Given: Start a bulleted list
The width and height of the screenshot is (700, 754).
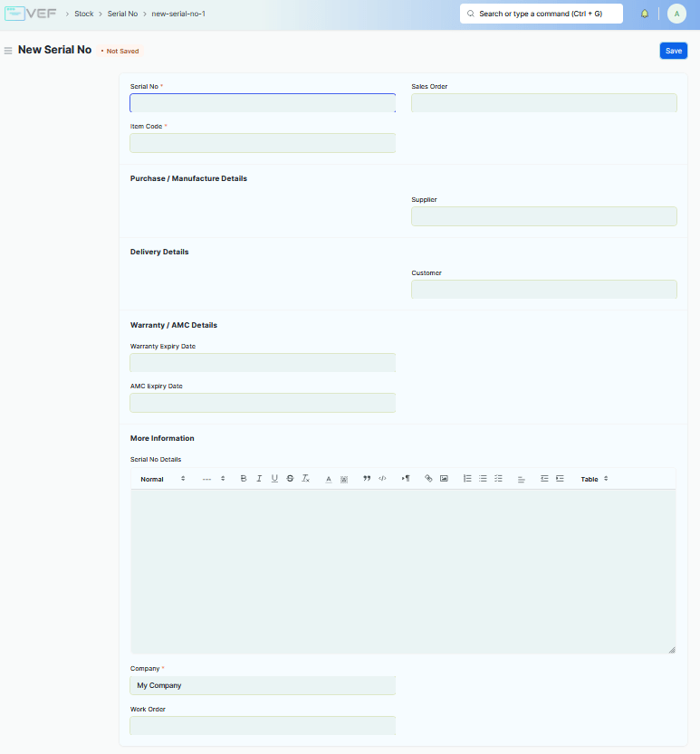Looking at the screenshot, I should (x=483, y=479).
